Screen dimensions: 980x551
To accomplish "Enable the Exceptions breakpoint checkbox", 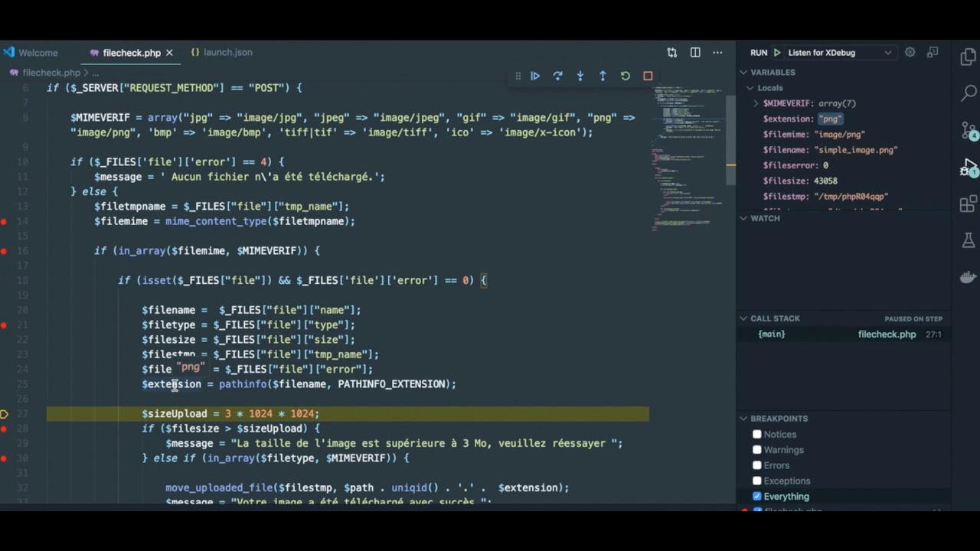I will [756, 481].
